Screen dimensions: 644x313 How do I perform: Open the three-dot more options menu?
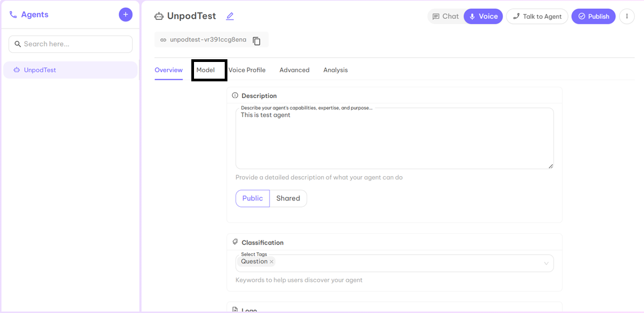(x=627, y=16)
